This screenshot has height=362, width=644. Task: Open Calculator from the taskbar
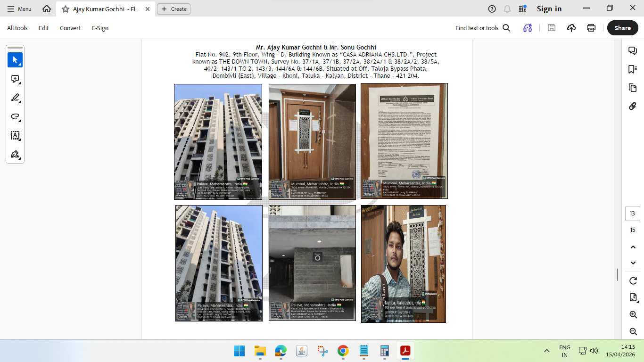[385, 351]
